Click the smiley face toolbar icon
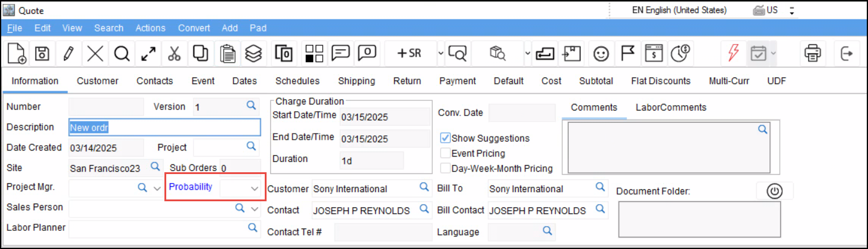The height and width of the screenshot is (249, 868). pos(600,54)
